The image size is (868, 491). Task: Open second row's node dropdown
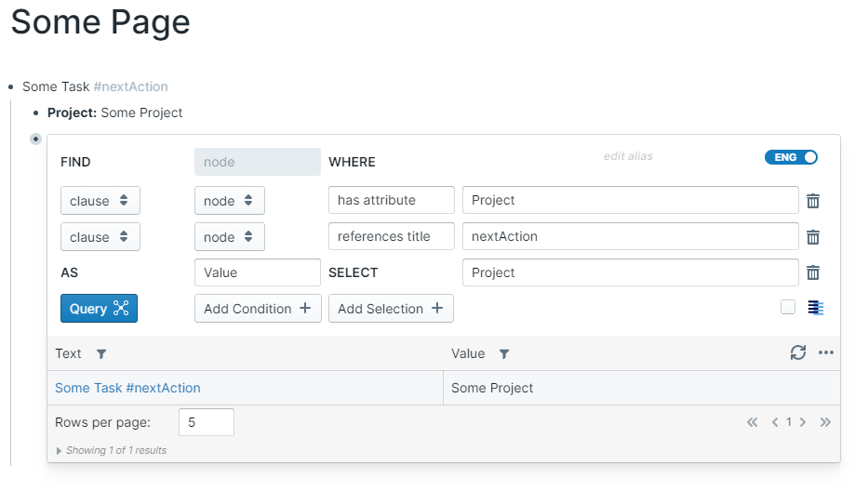pyautogui.click(x=229, y=237)
